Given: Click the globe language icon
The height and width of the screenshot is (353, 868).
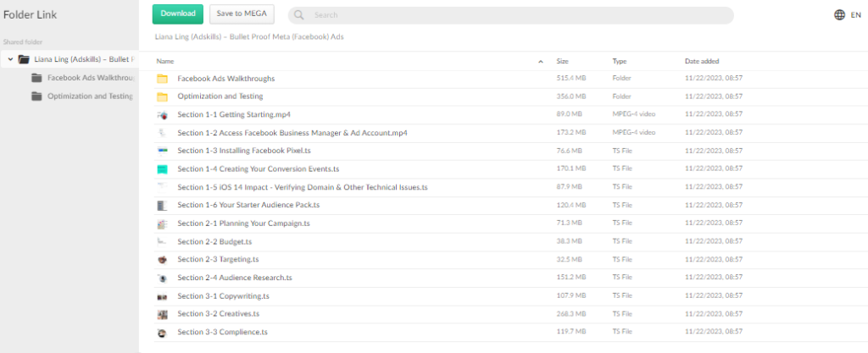Looking at the screenshot, I should point(839,14).
